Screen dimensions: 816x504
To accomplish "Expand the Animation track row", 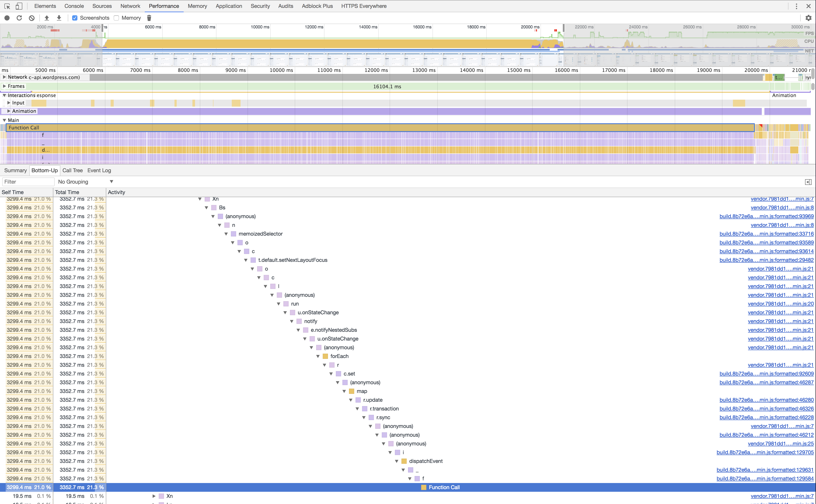I will (x=9, y=111).
